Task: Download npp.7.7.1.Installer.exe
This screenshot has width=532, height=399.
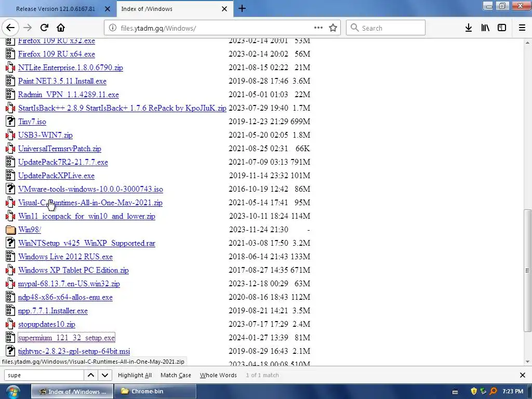Action: pos(52,311)
